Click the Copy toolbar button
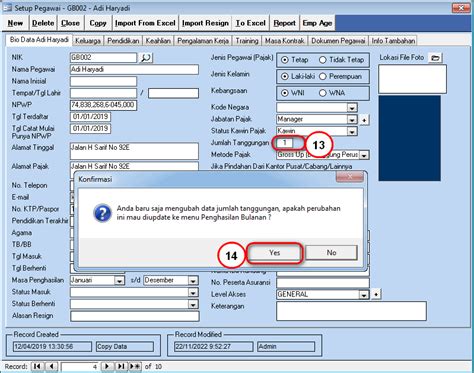 [98, 23]
